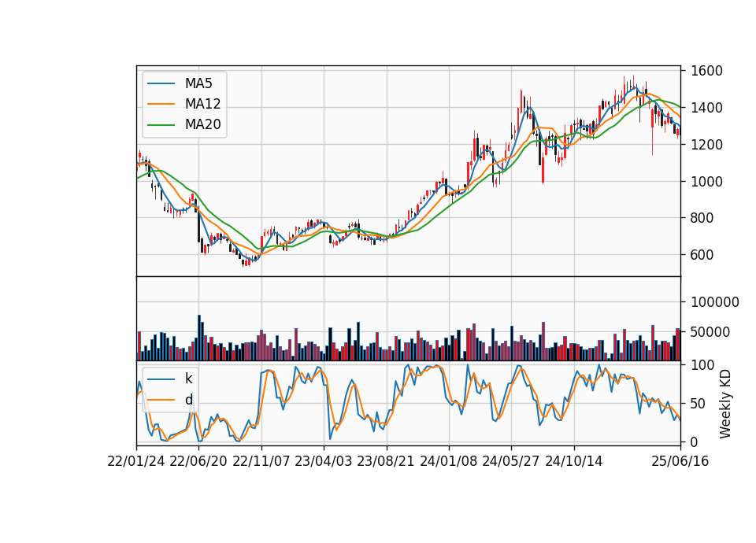Click the blue MA5 legend line sample

(x=161, y=83)
